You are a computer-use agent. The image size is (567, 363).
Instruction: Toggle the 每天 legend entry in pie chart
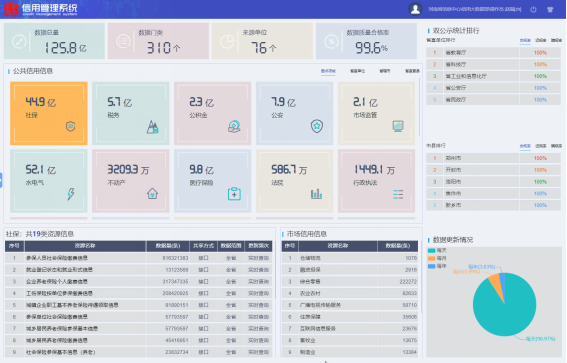click(x=437, y=250)
